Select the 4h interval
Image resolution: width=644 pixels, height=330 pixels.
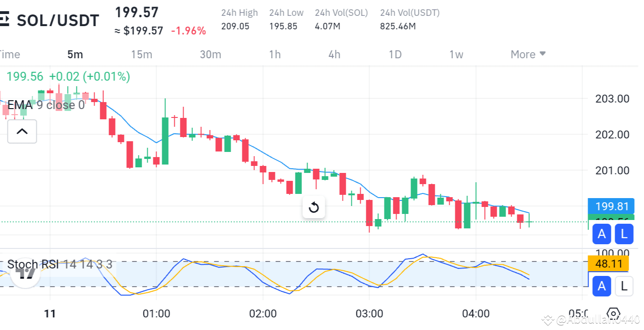[x=334, y=54]
